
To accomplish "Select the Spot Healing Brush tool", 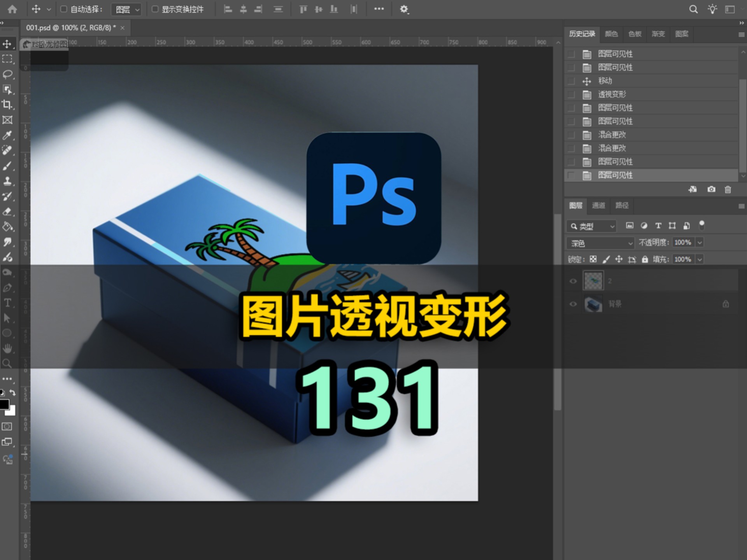I will tap(7, 150).
